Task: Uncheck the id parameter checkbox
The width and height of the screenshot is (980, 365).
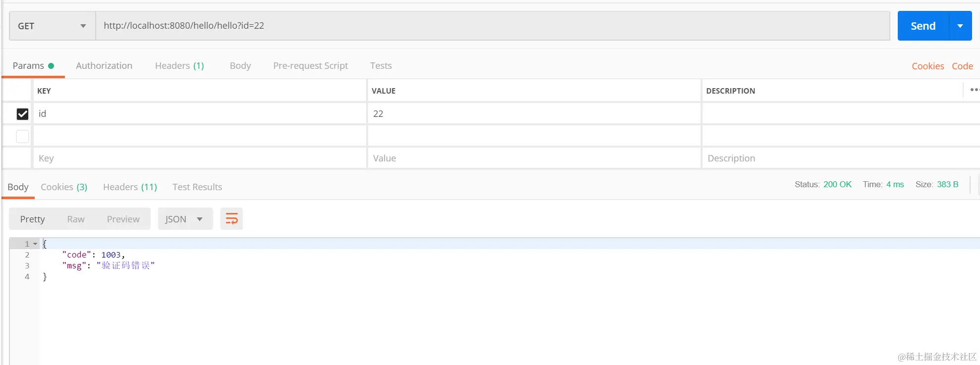Action: (22, 114)
